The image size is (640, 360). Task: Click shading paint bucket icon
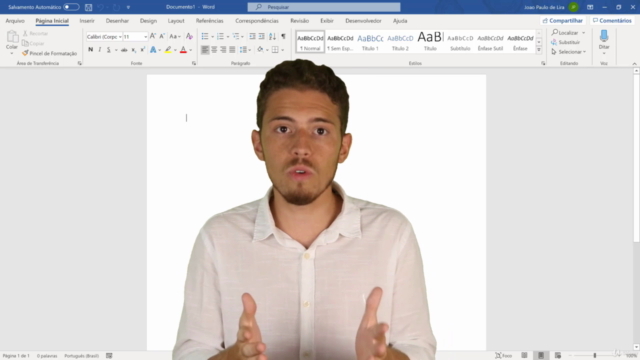tap(260, 49)
